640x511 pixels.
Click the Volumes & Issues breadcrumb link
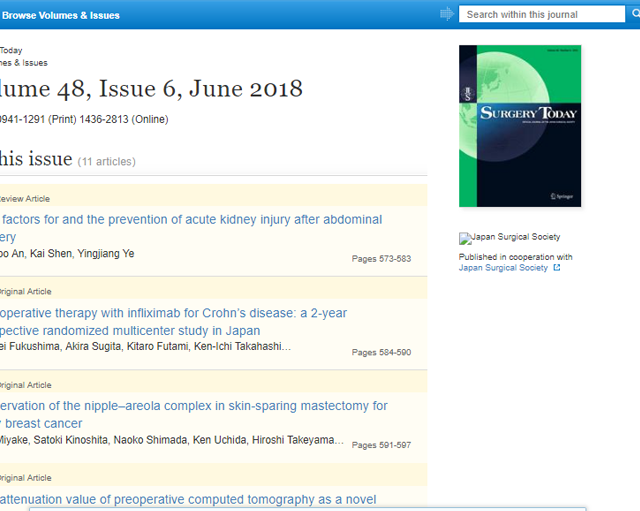[23, 63]
